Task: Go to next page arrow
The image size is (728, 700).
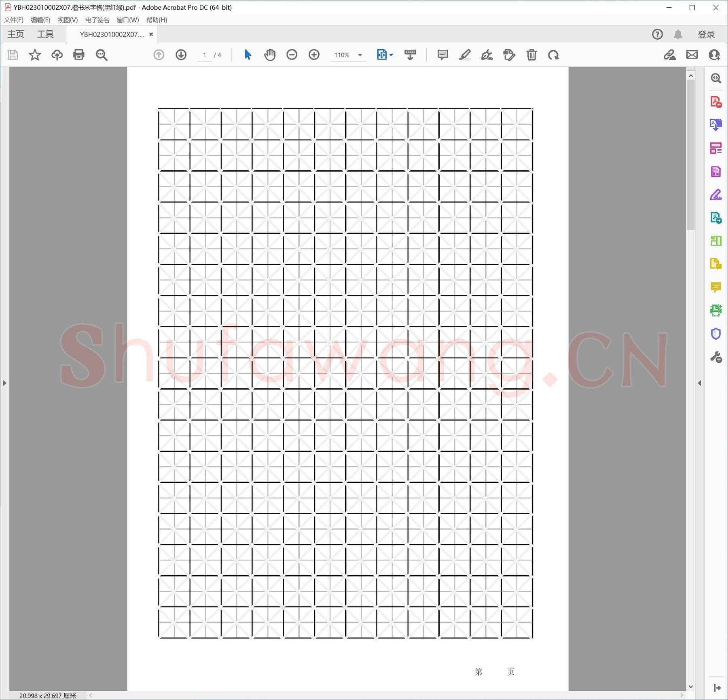Action: coord(181,55)
